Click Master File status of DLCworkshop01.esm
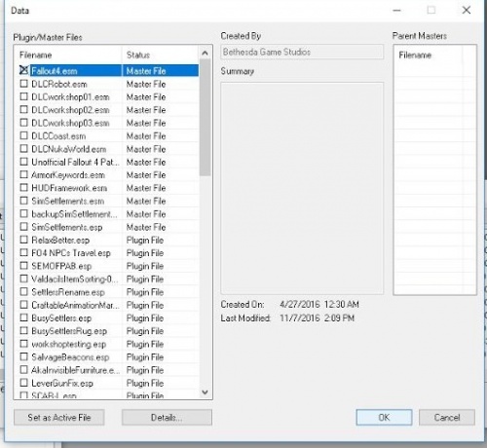The width and height of the screenshot is (487, 448). pos(146,96)
